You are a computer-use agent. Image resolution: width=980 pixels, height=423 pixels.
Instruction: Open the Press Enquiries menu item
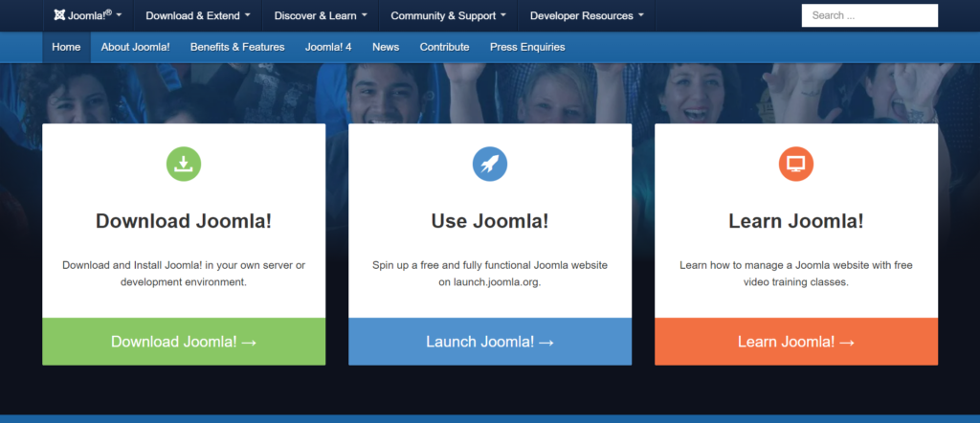[527, 47]
